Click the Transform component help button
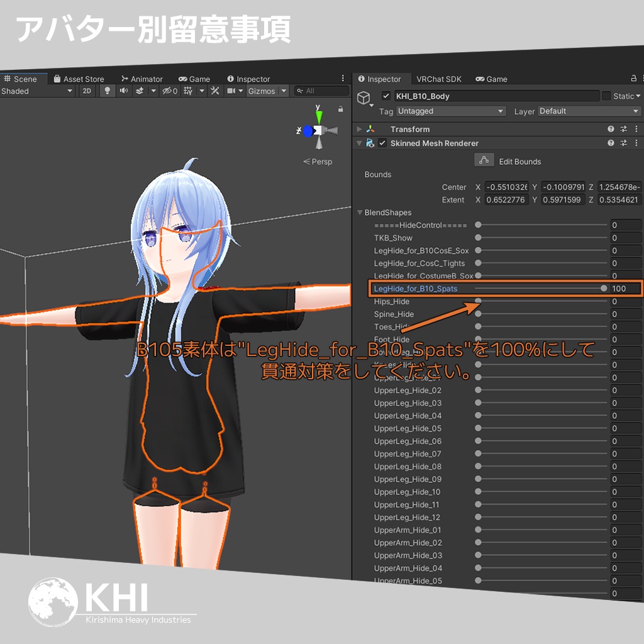This screenshot has height=644, width=644. 611,129
